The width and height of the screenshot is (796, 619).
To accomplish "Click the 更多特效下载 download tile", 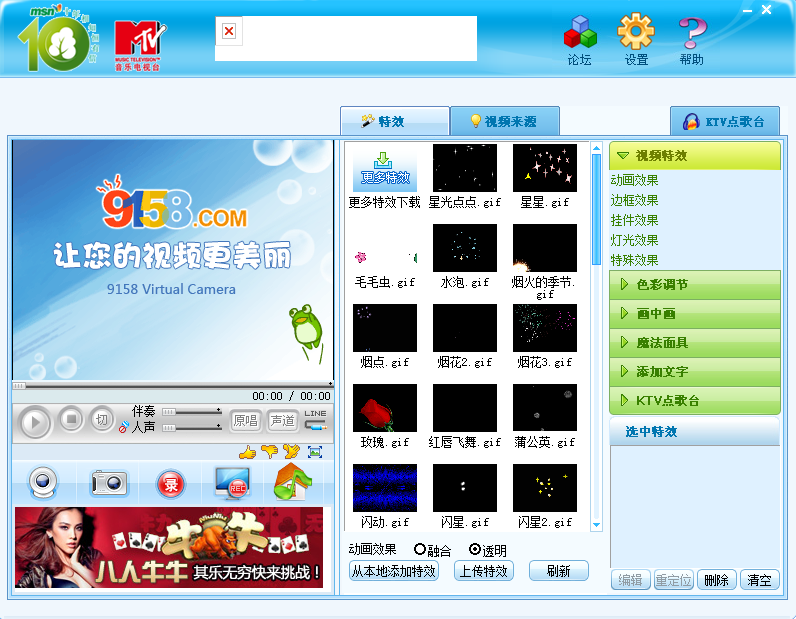I will (x=385, y=169).
